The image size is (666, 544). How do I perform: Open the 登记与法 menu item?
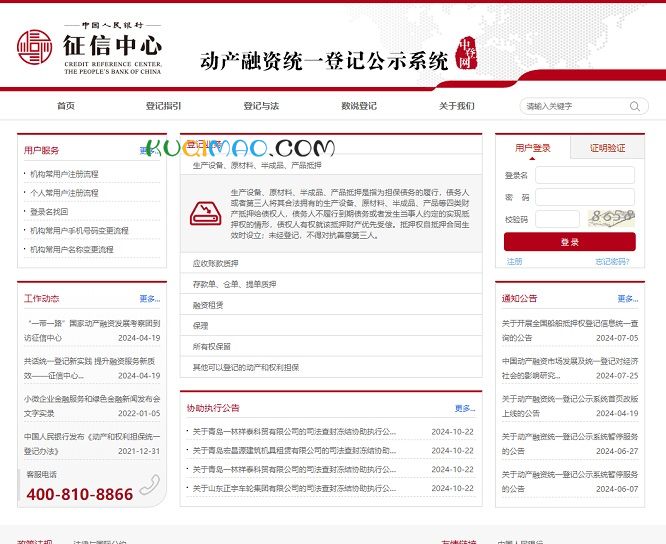click(261, 106)
